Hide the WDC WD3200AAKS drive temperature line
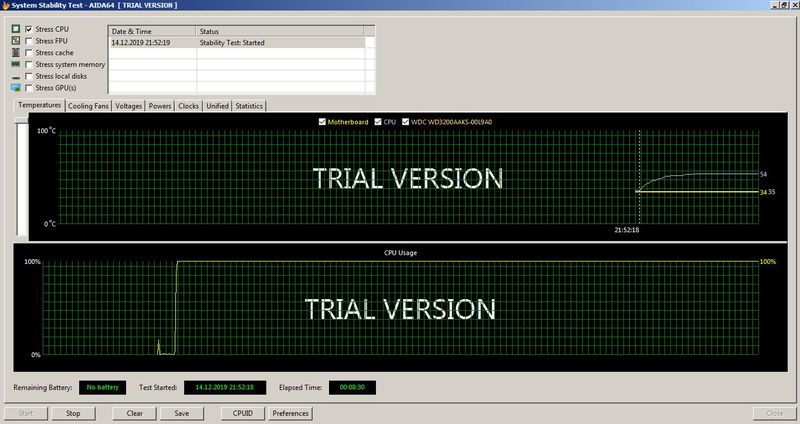 (x=406, y=122)
